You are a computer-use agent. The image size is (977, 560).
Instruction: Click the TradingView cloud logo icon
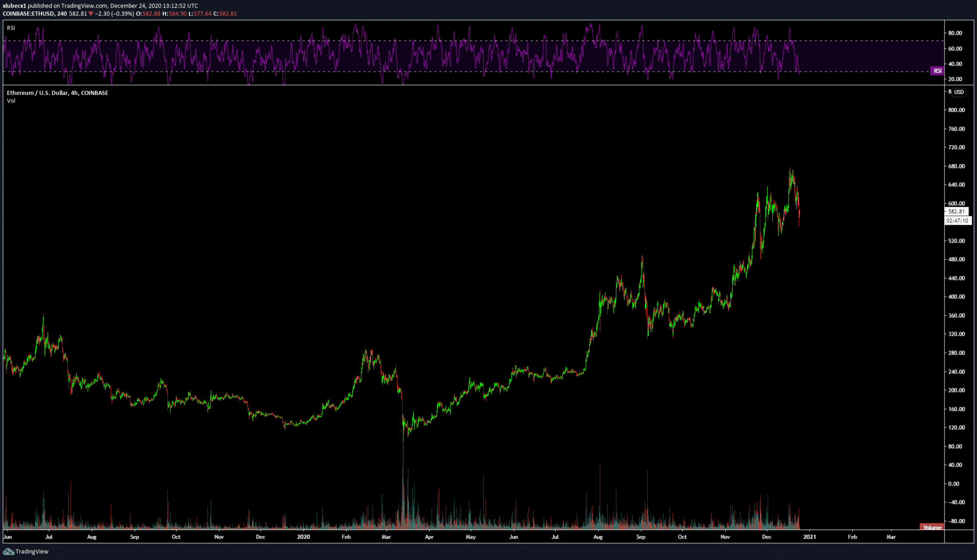[x=8, y=551]
